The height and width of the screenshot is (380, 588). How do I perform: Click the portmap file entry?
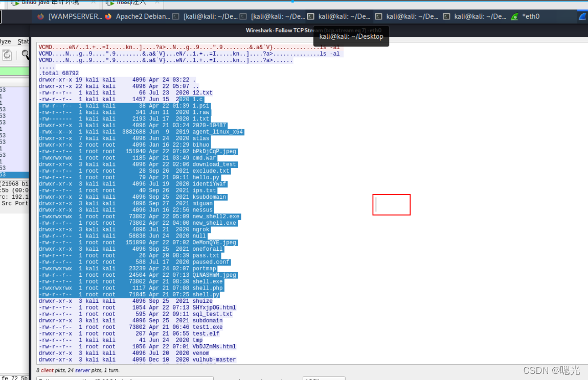point(205,269)
